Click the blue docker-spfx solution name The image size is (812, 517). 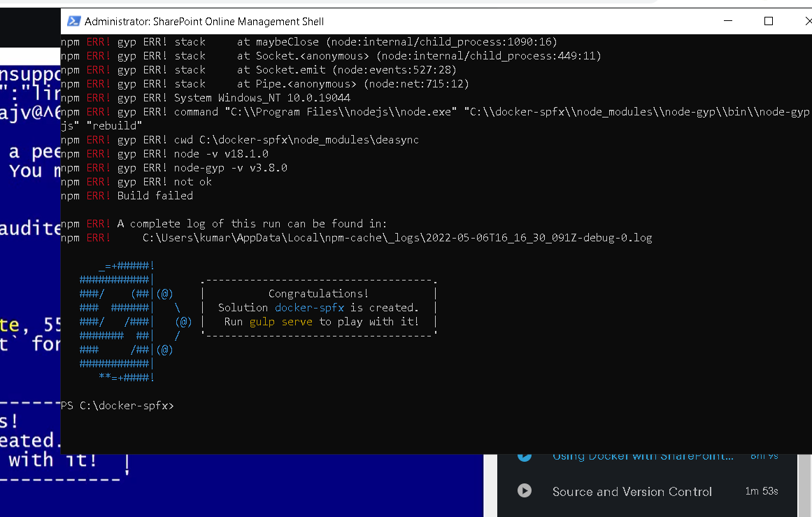[309, 308]
